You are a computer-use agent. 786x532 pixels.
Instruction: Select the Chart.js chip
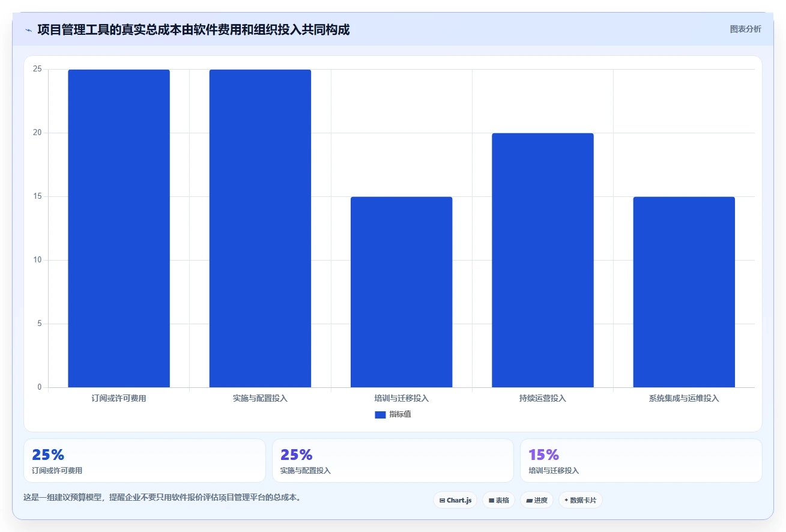[x=455, y=500]
